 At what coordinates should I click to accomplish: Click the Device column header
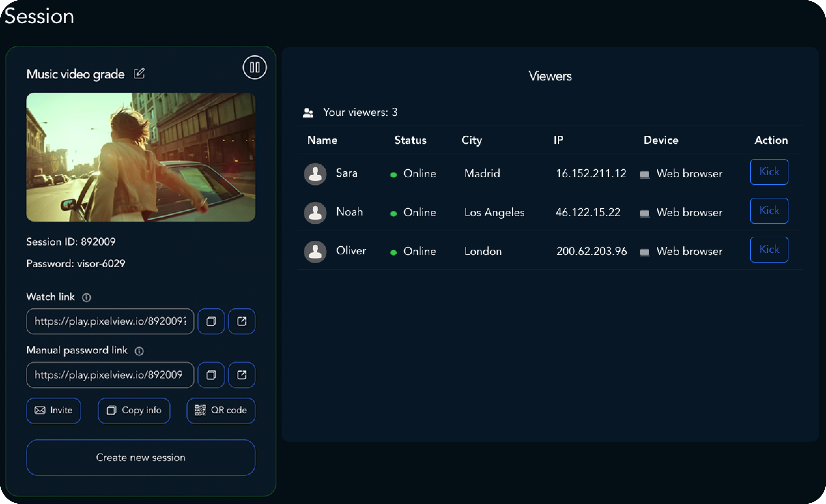pos(661,140)
